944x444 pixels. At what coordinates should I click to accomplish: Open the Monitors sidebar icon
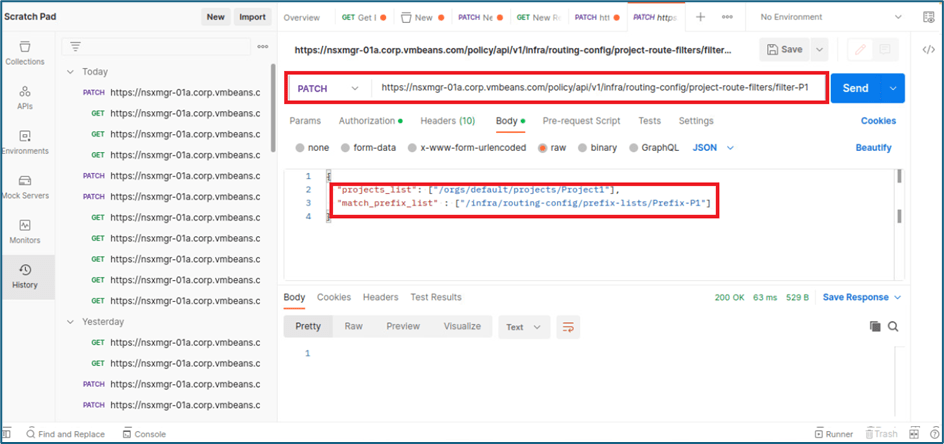coord(25,231)
